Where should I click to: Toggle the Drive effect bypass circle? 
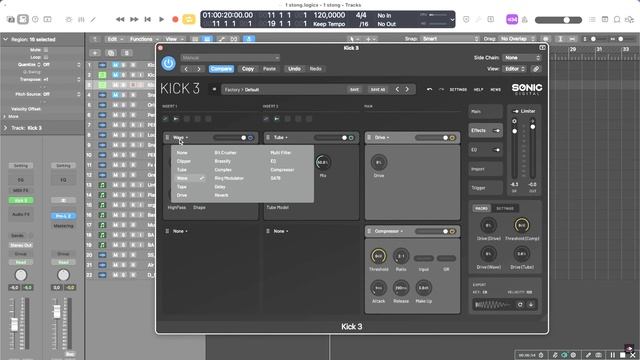(x=452, y=138)
